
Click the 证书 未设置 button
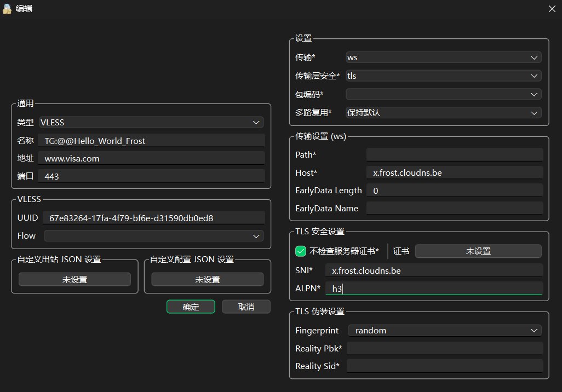coord(478,251)
